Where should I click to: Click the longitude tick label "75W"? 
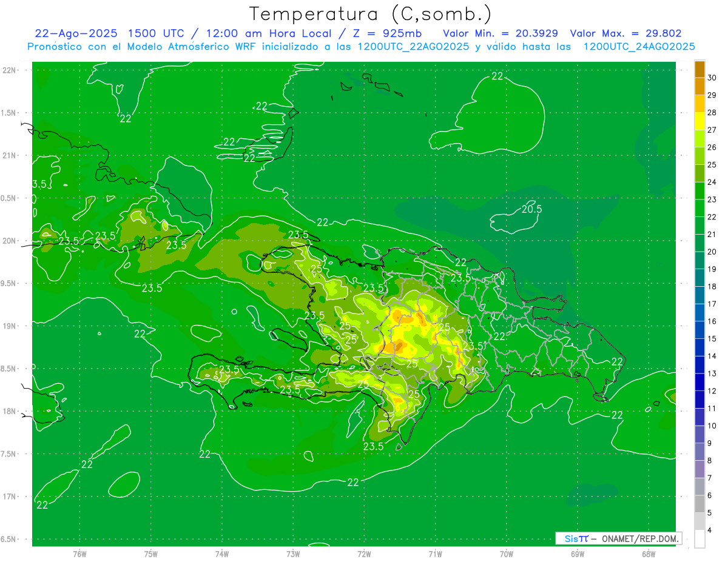click(151, 554)
